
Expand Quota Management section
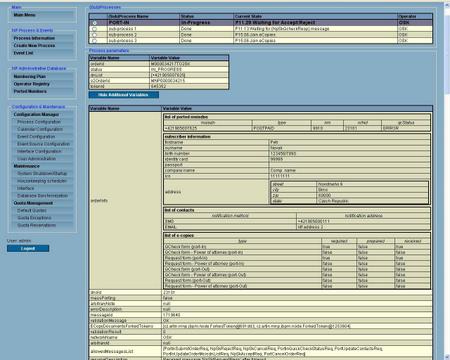tap(41, 203)
